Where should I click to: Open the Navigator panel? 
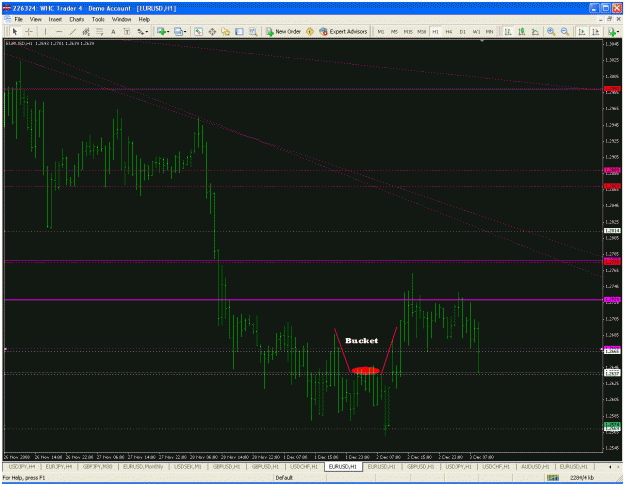[x=226, y=31]
